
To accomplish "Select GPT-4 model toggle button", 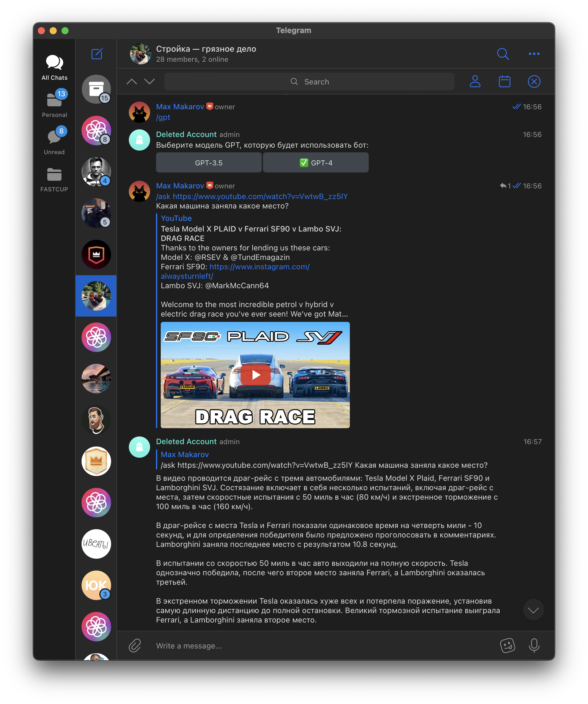I will (316, 162).
